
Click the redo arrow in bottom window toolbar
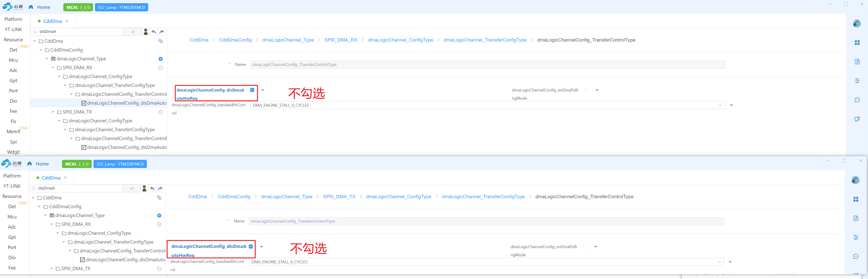[160, 188]
